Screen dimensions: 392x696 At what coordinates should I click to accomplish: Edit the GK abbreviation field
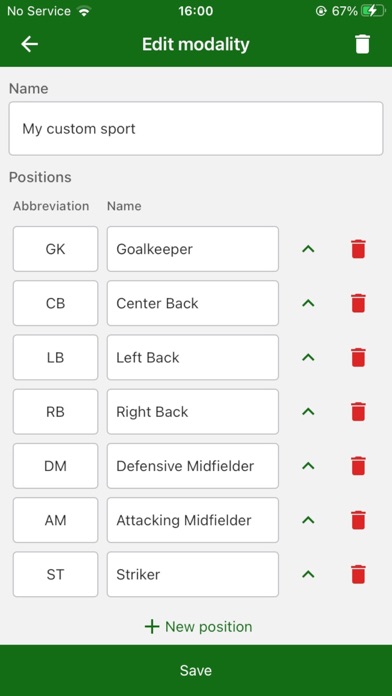coord(55,249)
